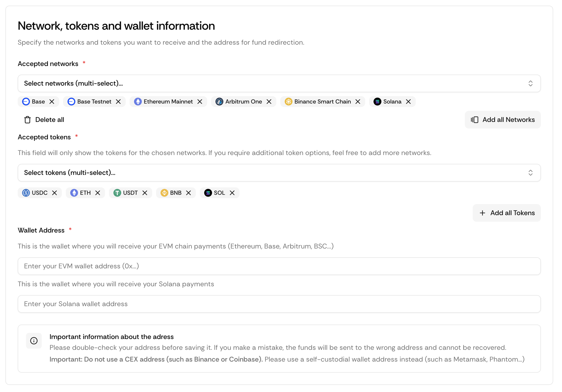The height and width of the screenshot is (392, 562).
Task: Remove the SOL token chip
Action: coord(232,193)
